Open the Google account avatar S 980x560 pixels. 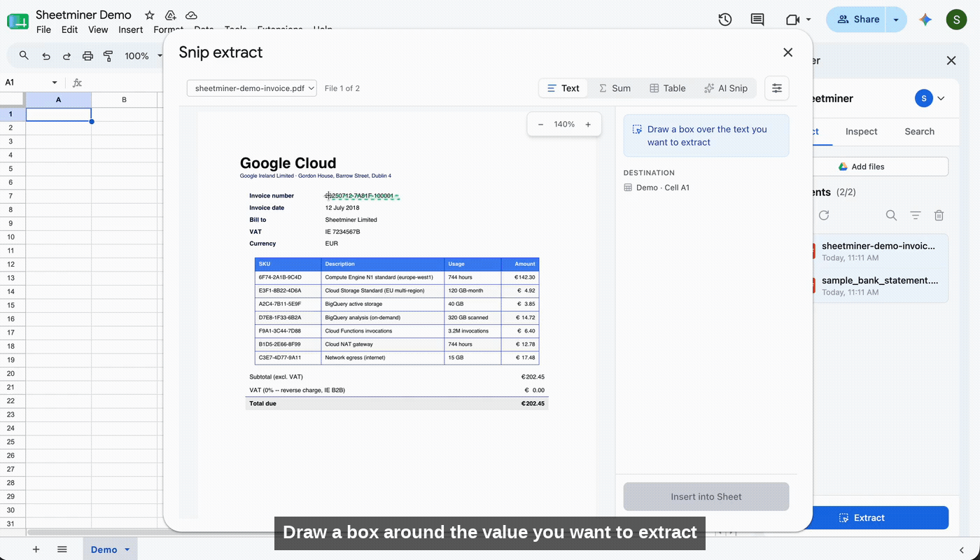pyautogui.click(x=956, y=20)
